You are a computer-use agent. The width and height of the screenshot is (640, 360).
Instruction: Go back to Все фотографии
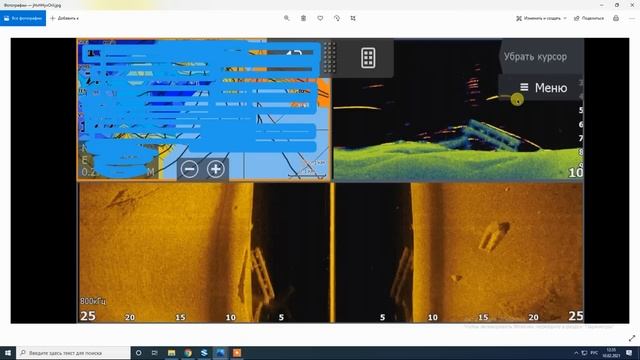(x=23, y=18)
